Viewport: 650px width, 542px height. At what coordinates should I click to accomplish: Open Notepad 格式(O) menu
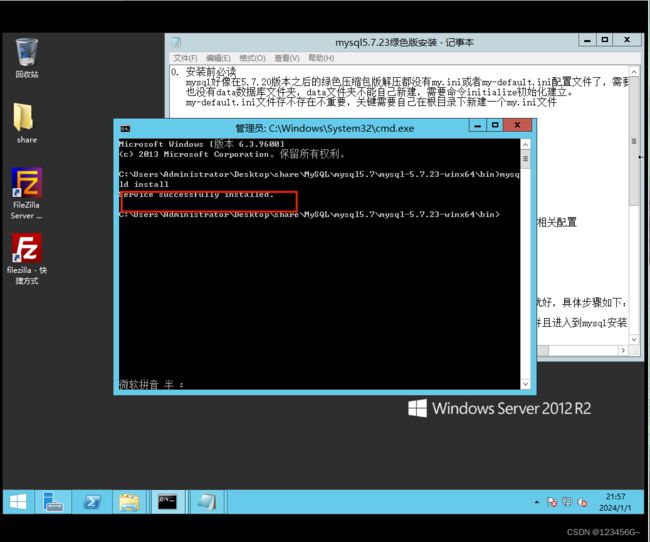[252, 58]
